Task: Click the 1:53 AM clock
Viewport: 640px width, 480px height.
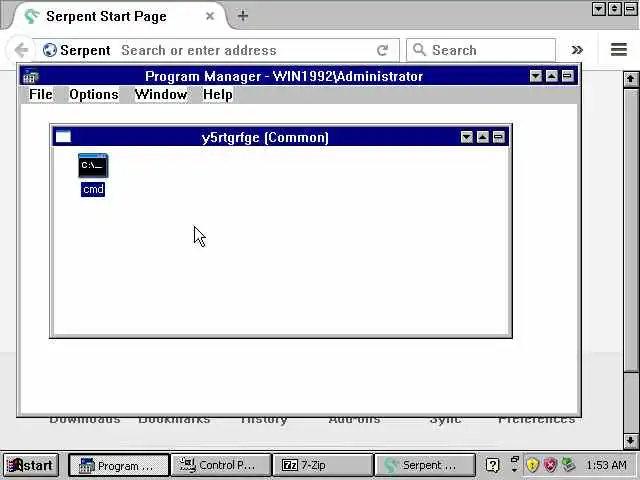Action: (606, 465)
